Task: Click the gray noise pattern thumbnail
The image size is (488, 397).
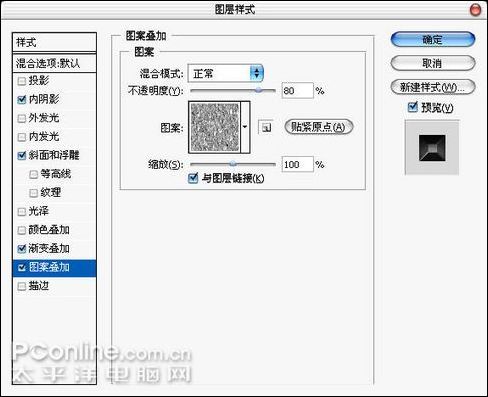Action: (x=215, y=127)
